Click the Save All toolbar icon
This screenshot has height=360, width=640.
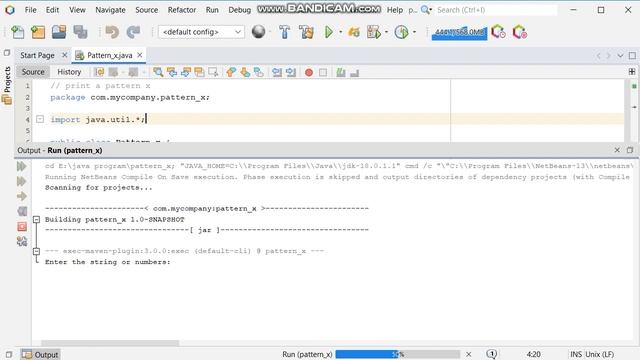80,32
